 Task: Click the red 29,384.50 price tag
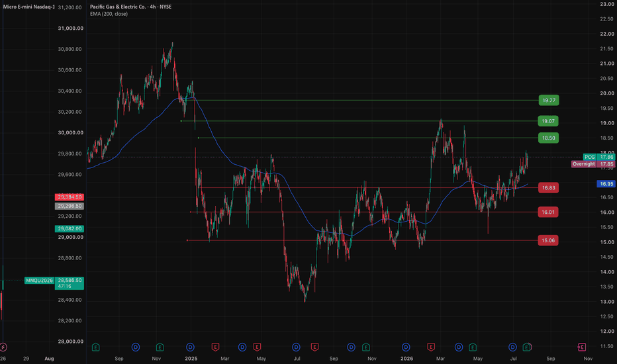70,197
